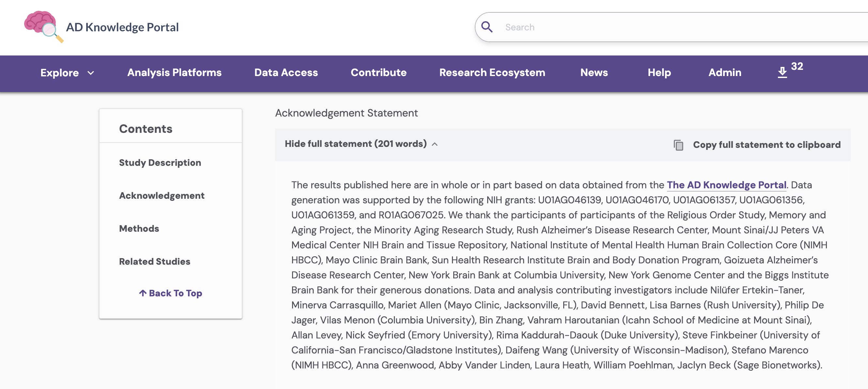
Task: Follow The AD Knowledge Portal hyperlink
Action: click(726, 185)
